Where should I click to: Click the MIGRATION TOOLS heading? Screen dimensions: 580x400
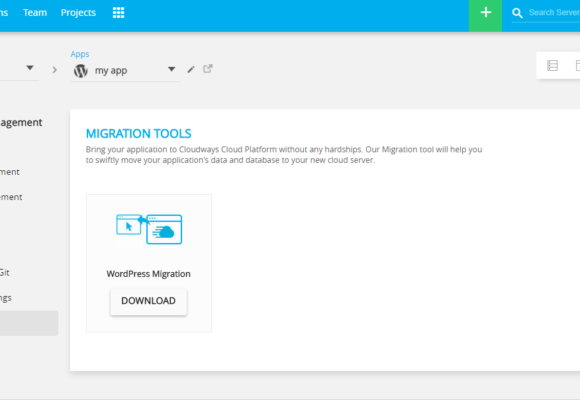(139, 134)
